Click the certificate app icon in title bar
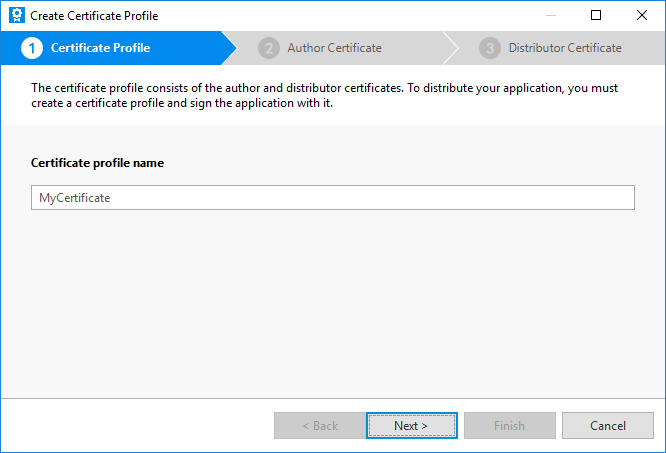This screenshot has width=666, height=453. [x=16, y=15]
